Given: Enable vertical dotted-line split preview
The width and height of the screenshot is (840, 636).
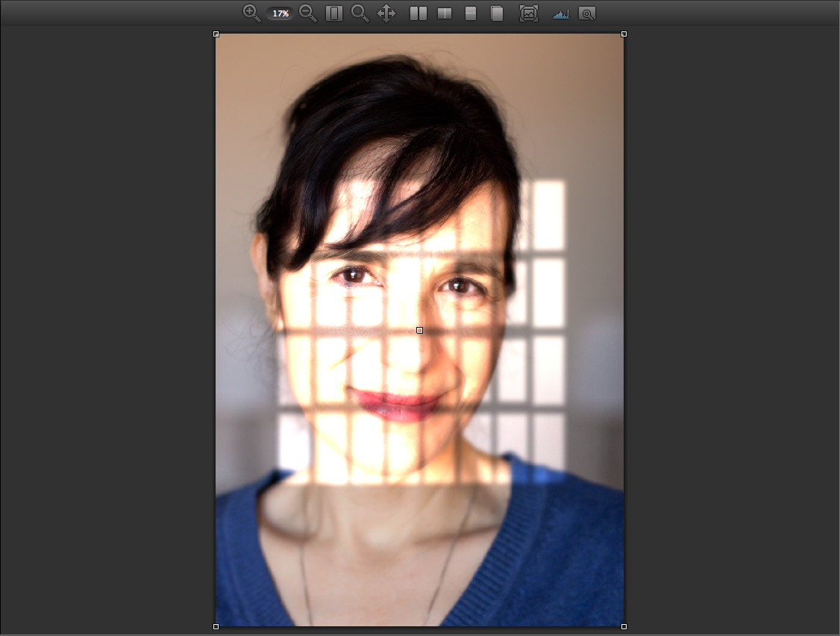Looking at the screenshot, I should (x=445, y=13).
